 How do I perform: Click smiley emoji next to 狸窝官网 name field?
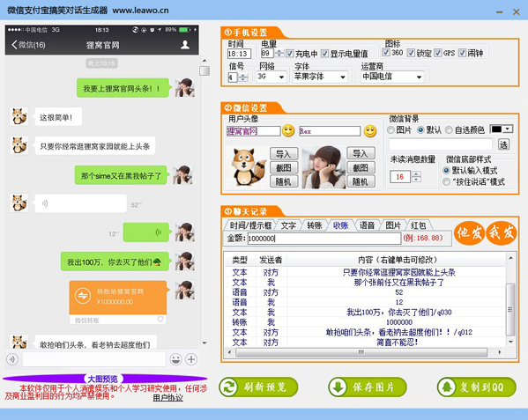tap(288, 131)
